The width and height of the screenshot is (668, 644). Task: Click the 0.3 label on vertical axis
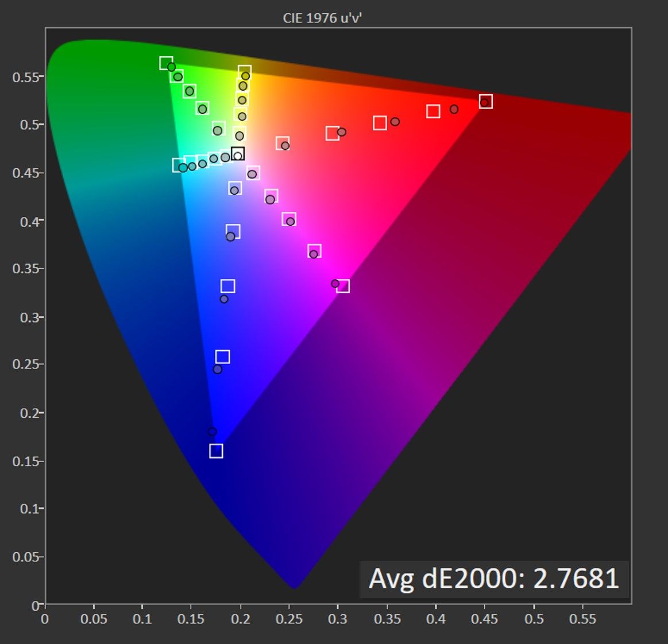30,317
